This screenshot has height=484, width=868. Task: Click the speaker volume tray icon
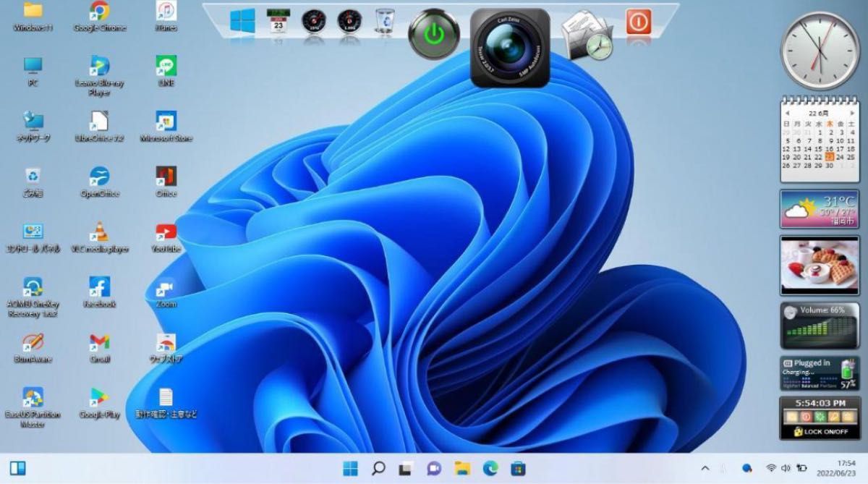pos(786,469)
